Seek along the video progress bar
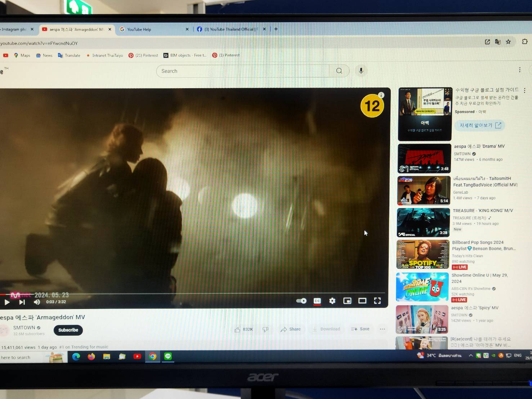The image size is (532, 399). [193, 294]
